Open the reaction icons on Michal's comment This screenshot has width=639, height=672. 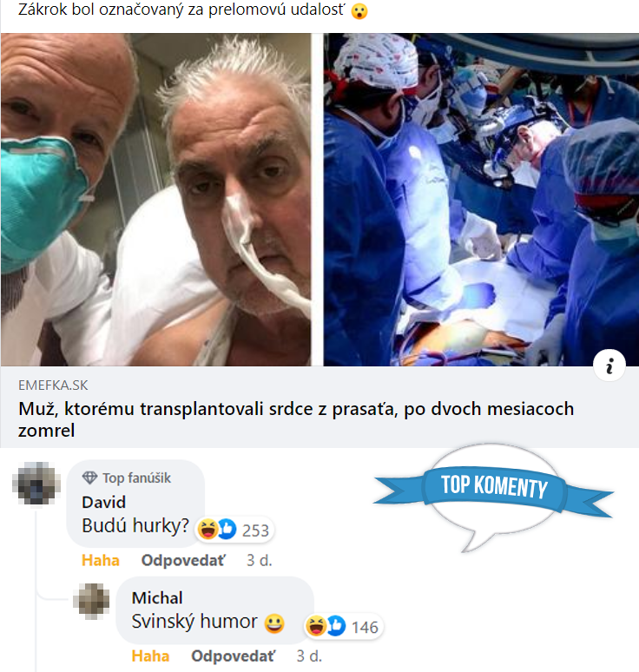pyautogui.click(x=326, y=626)
